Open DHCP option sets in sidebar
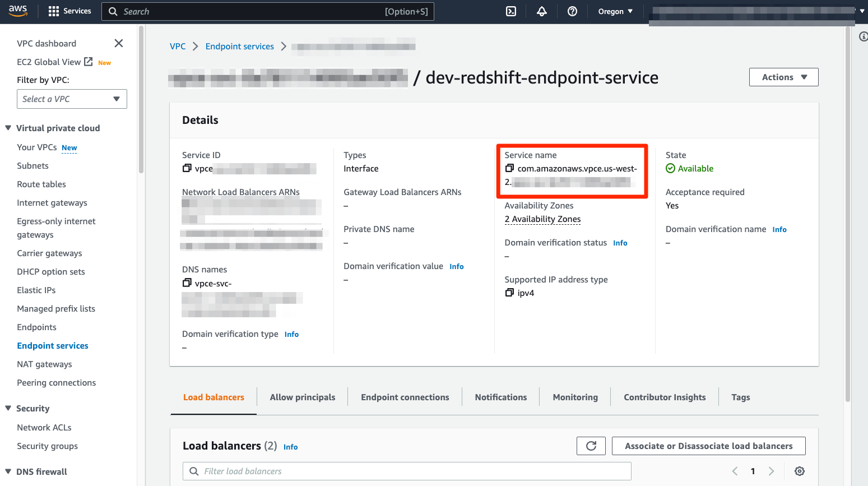The width and height of the screenshot is (868, 486). tap(51, 271)
